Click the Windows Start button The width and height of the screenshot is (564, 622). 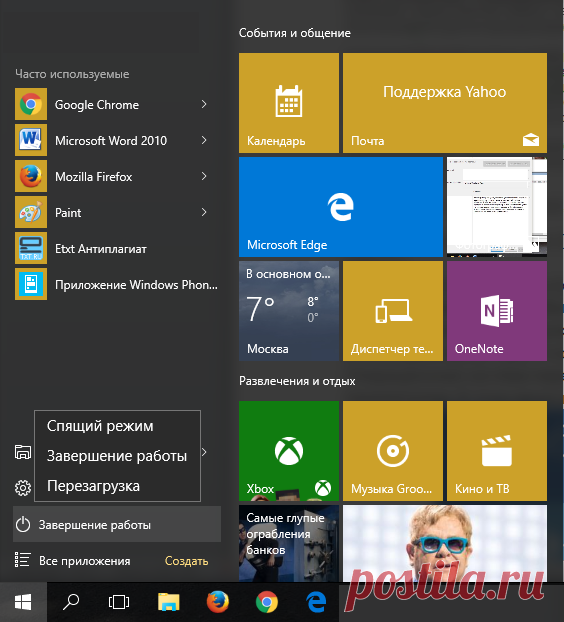[23, 602]
